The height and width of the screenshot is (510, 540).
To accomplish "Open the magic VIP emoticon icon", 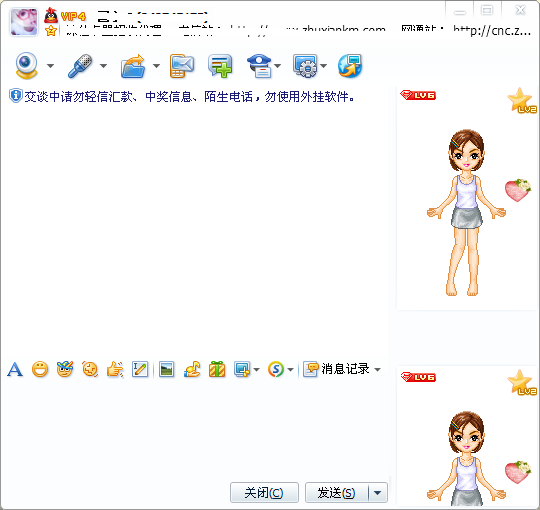I will pyautogui.click(x=65, y=369).
